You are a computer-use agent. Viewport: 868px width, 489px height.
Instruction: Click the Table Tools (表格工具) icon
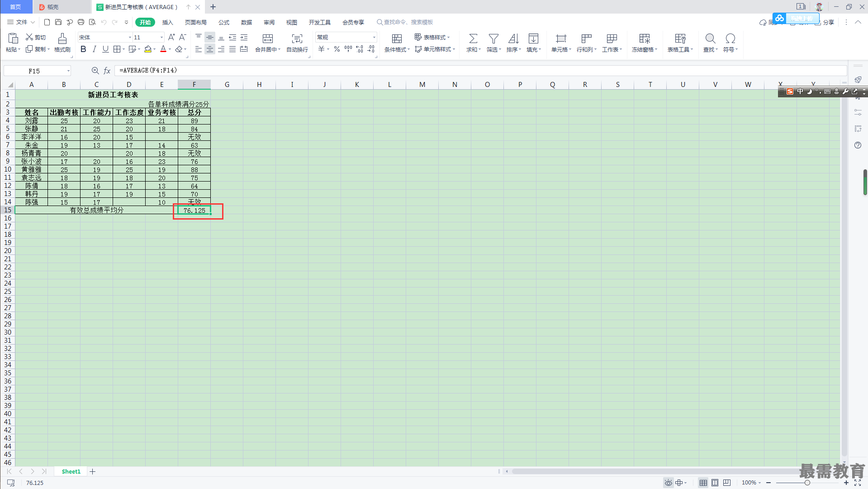coord(680,38)
